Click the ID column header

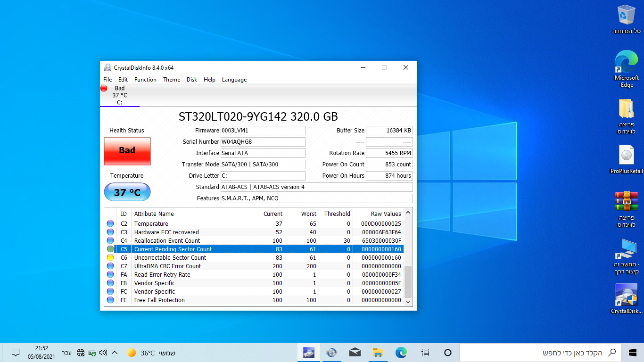124,214
